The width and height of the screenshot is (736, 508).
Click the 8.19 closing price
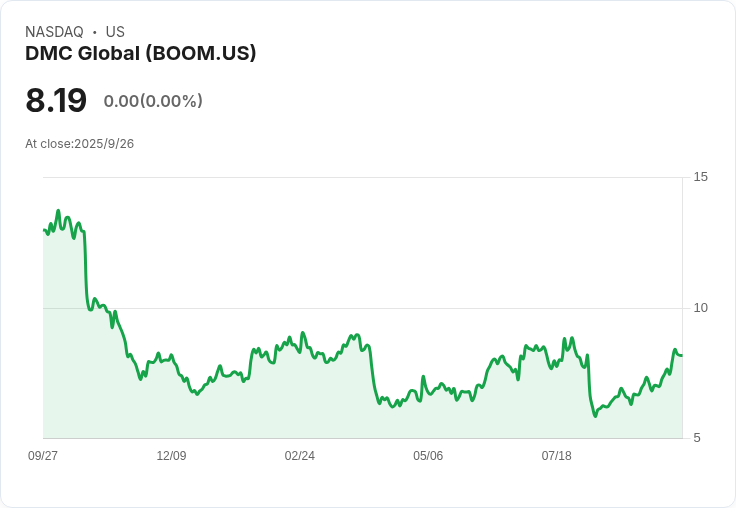(x=56, y=101)
